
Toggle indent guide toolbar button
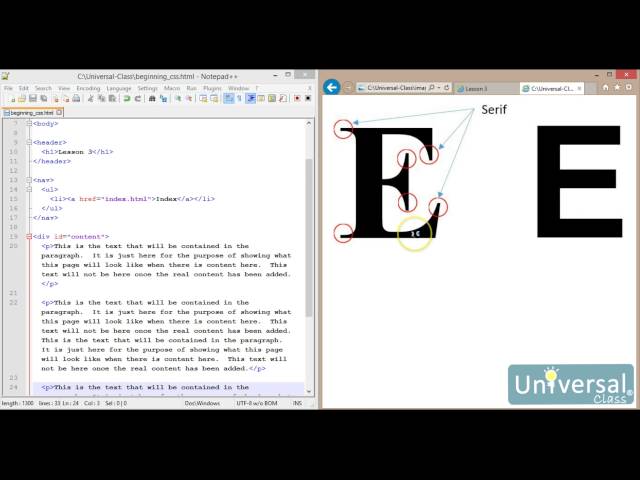[250, 98]
